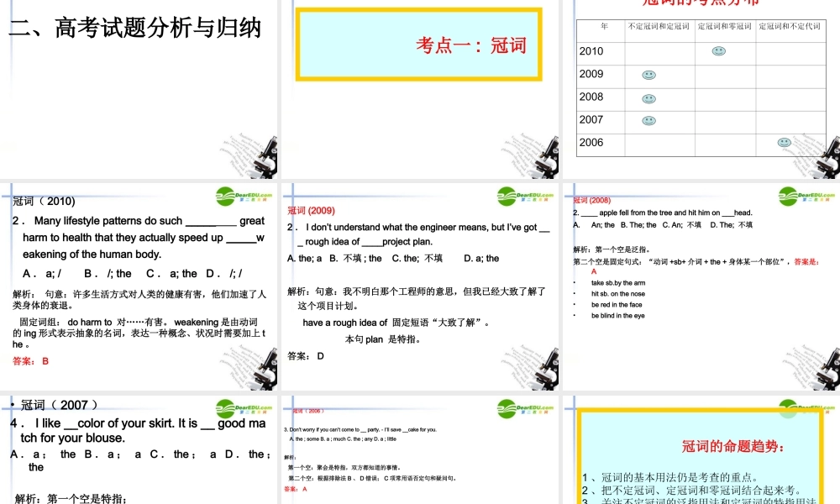
Task: Click the bullet "hit sb. on the nose"
Action: 618,294
